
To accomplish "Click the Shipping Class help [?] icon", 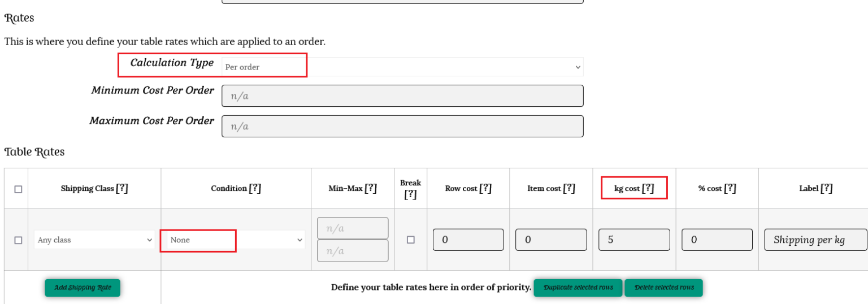I will [122, 189].
